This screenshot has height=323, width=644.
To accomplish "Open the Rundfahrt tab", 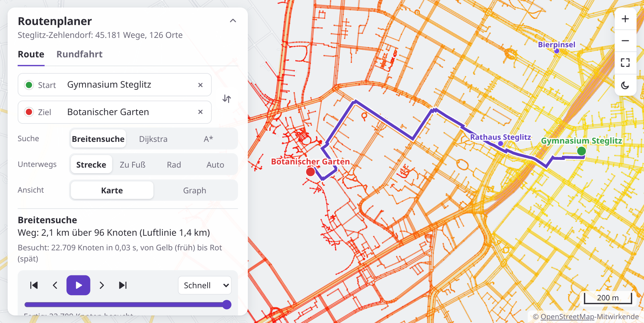I will click(x=80, y=54).
